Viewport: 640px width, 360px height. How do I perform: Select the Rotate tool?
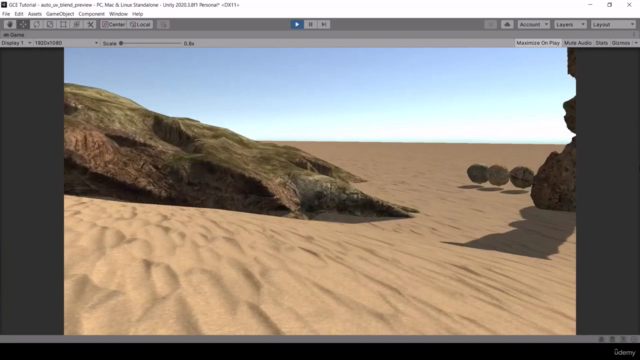click(37, 24)
